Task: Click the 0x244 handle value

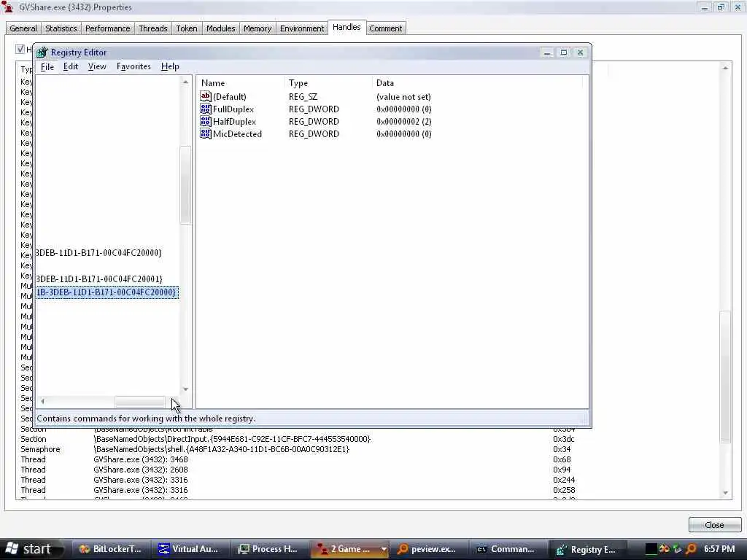Action: point(564,480)
